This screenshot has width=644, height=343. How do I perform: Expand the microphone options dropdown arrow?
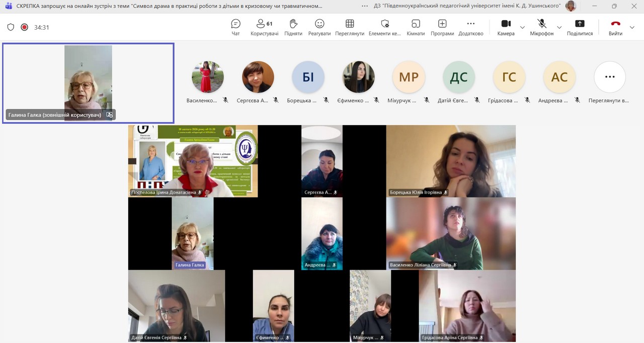[559, 28]
